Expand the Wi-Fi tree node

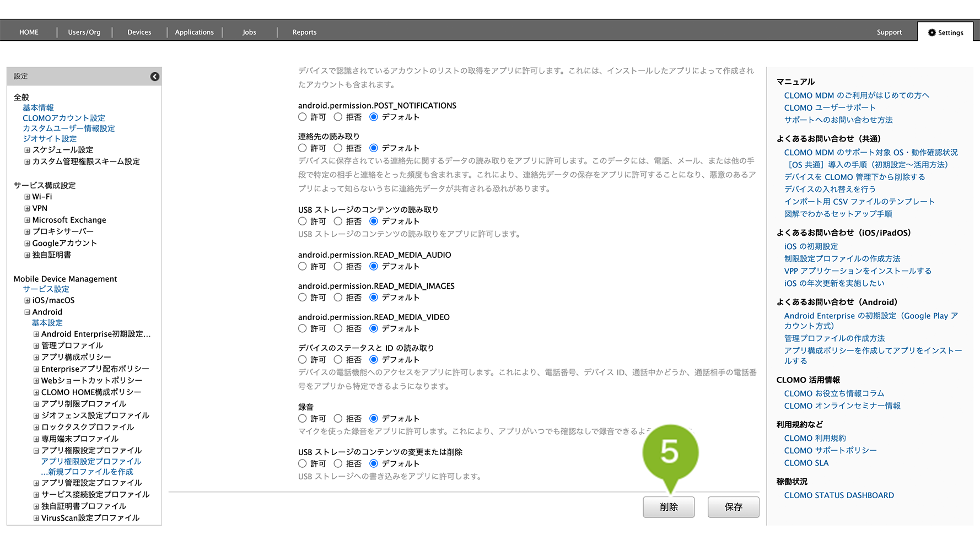tap(27, 197)
